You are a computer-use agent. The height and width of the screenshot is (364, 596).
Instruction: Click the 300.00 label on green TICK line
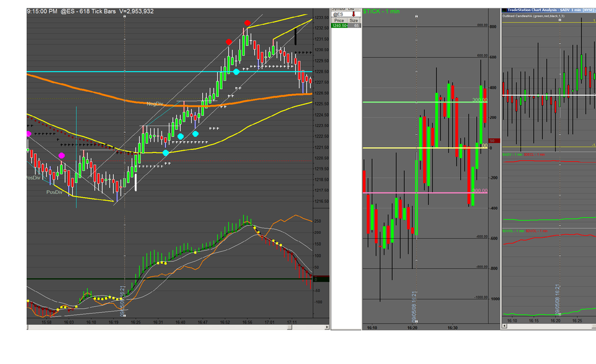click(x=480, y=100)
